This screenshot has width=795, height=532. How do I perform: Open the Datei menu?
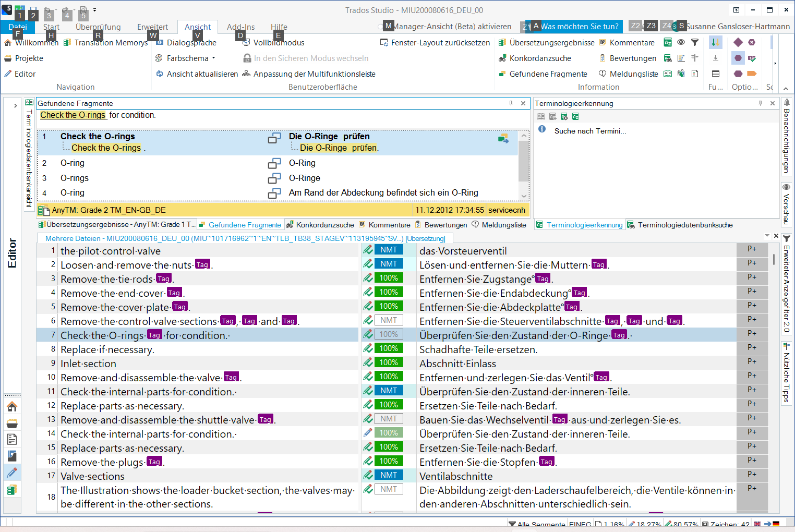pyautogui.click(x=18, y=27)
